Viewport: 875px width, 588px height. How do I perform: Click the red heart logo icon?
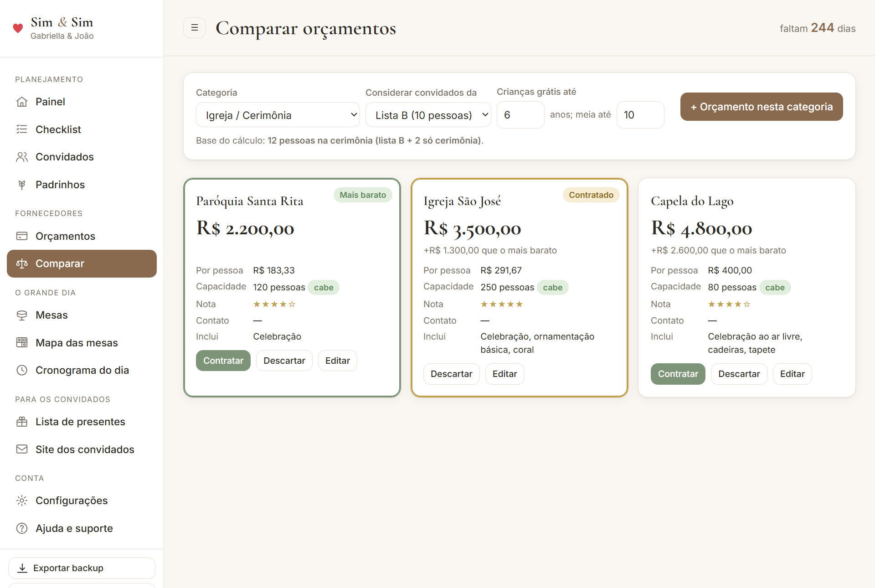click(x=18, y=28)
